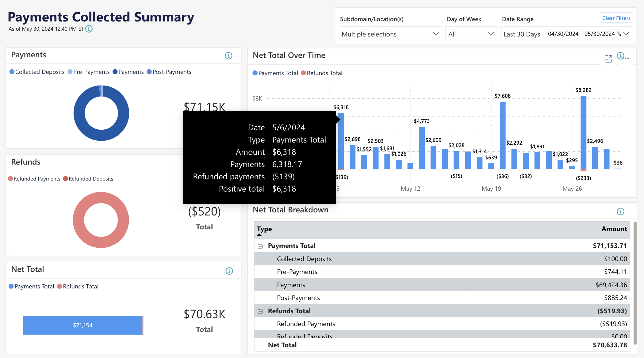The height and width of the screenshot is (358, 644).
Task: Click the pencil icon in Date Range
Action: [x=619, y=34]
